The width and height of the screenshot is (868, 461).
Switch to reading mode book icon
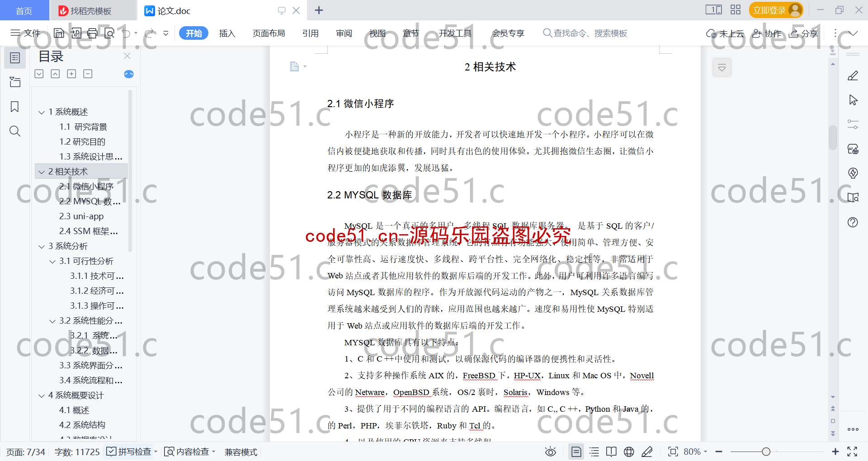coord(611,452)
